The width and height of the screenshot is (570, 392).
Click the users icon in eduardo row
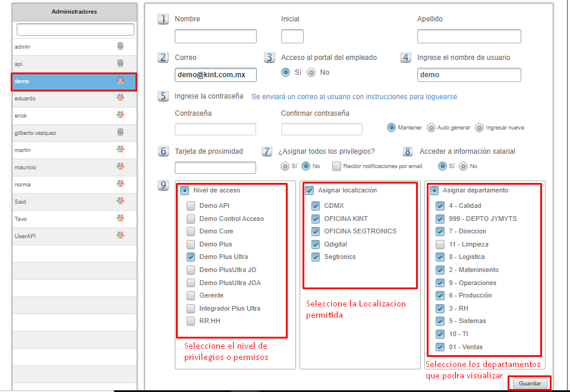[120, 98]
